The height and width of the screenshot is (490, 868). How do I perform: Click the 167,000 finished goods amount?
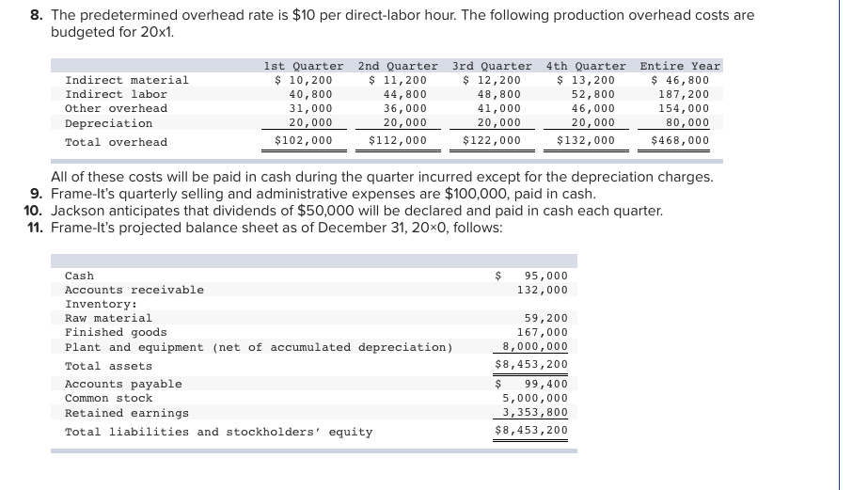click(543, 333)
